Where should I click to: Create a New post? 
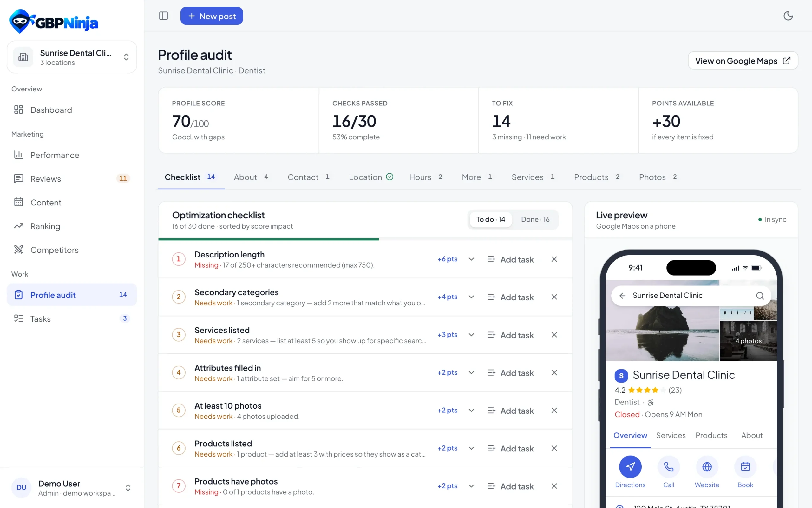tap(211, 16)
